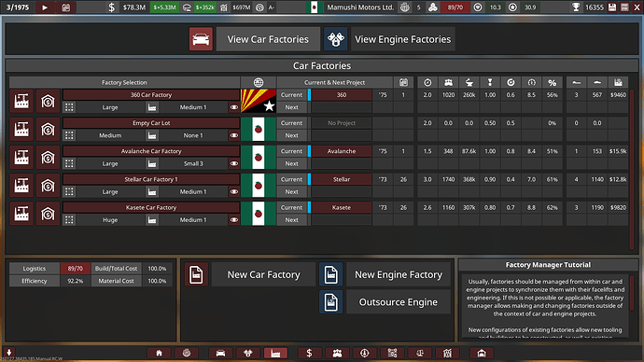Open the factory manager in the bottom bar

(x=275, y=353)
